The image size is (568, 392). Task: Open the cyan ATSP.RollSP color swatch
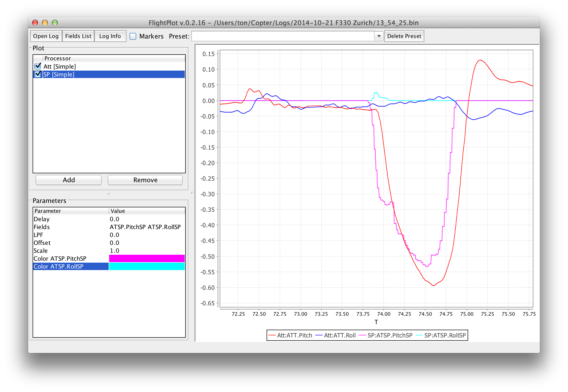coord(147,266)
